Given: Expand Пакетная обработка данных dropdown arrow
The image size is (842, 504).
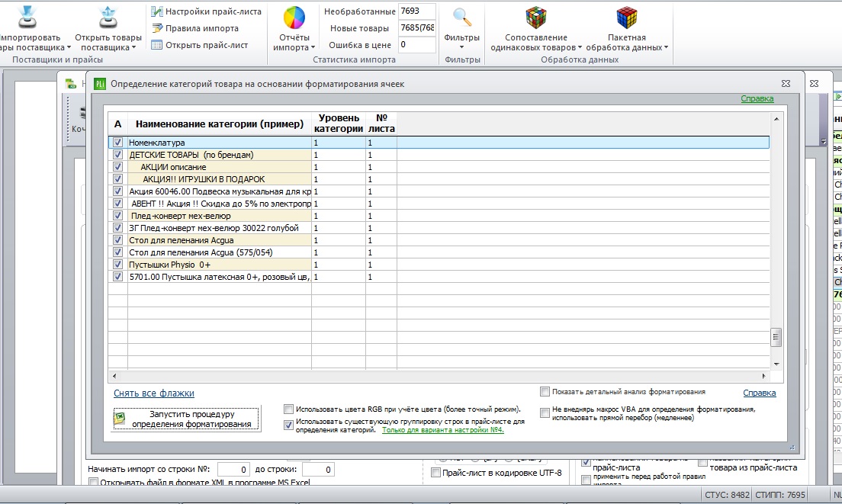Looking at the screenshot, I should [x=666, y=48].
